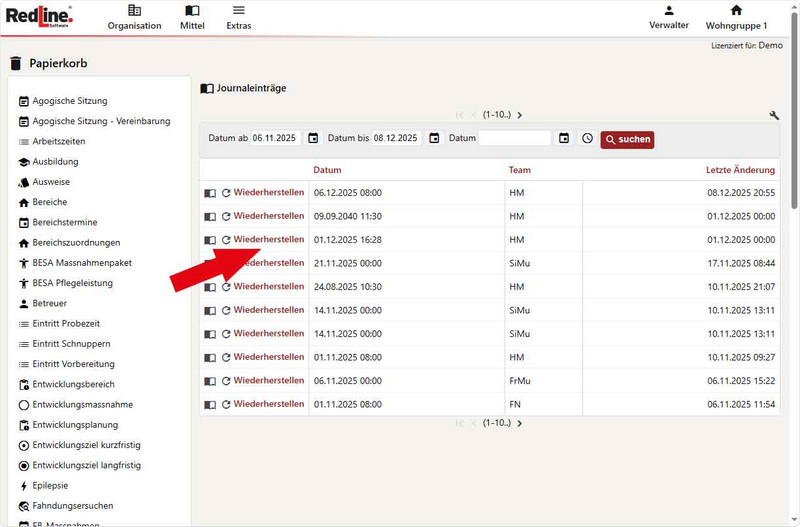The height and width of the screenshot is (527, 800).
Task: Go to next page using bottom pagination arrow
Action: (x=520, y=423)
